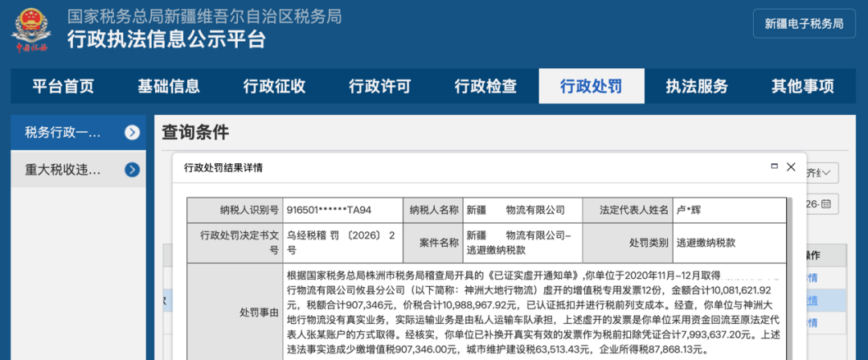868x360 pixels.
Task: Maximize the 行政处罚结果详情 dialog
Action: point(774,166)
